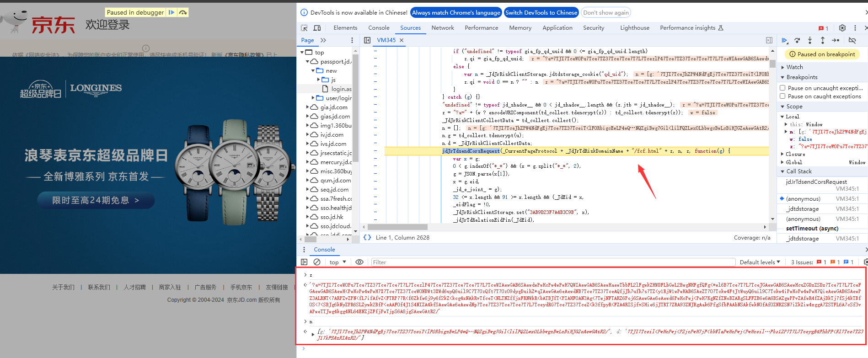The height and width of the screenshot is (358, 868).
Task: Open the 人才招聘 footer link
Action: point(134,287)
